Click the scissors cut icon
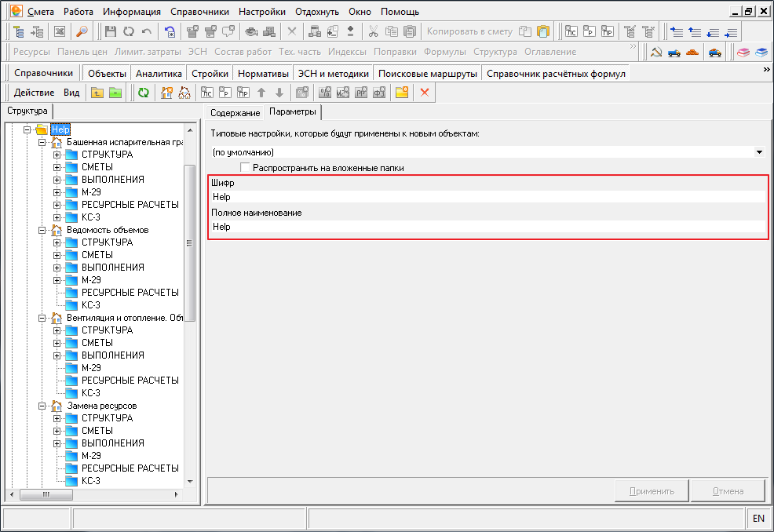Image resolution: width=774 pixels, height=532 pixels. pyautogui.click(x=373, y=31)
